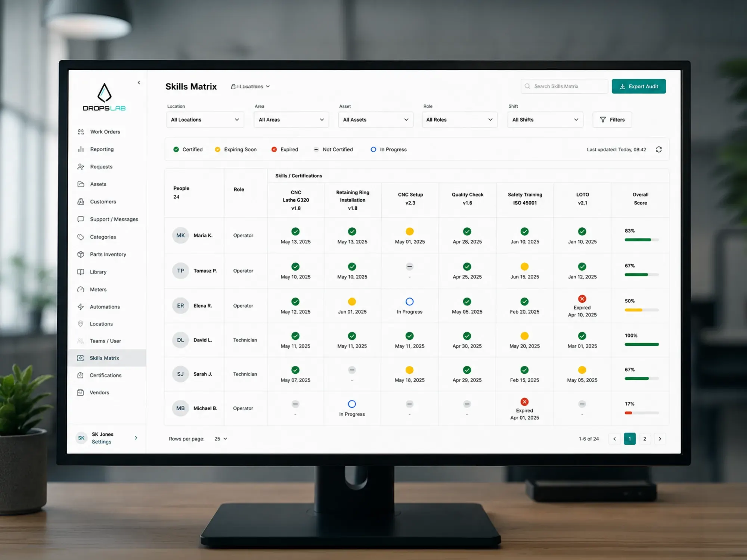The image size is (747, 560).
Task: Go to Reporting in the sidebar
Action: point(107,149)
